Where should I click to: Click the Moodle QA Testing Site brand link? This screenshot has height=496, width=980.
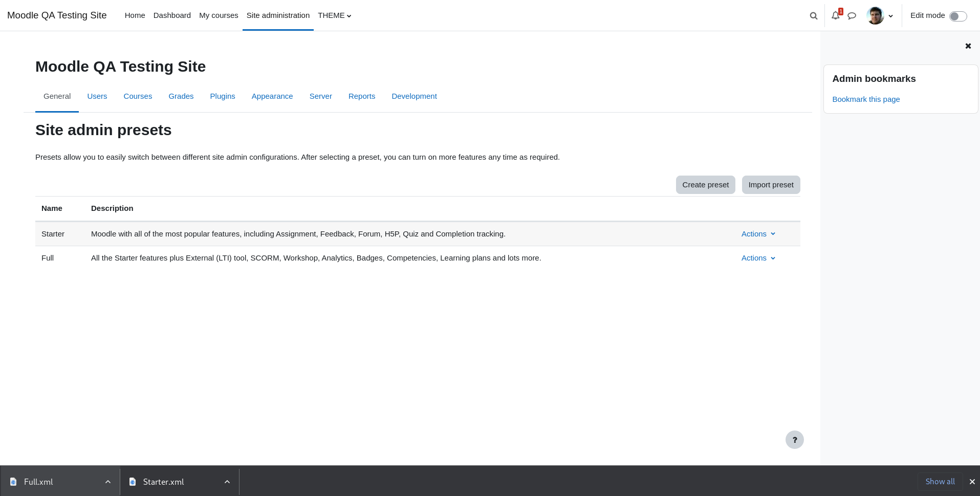57,15
